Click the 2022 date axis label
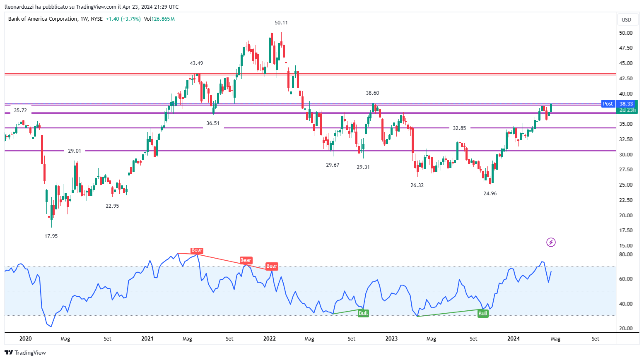644x360 pixels. click(269, 338)
